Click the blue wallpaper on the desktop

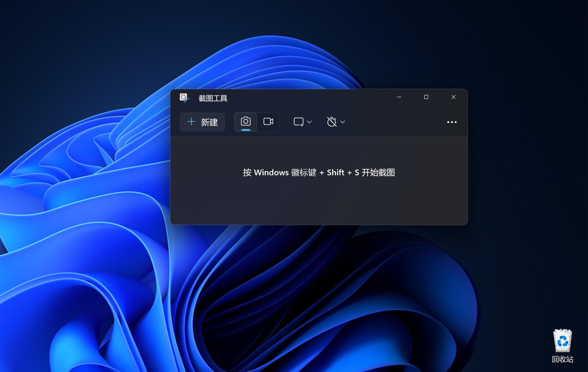point(86,244)
